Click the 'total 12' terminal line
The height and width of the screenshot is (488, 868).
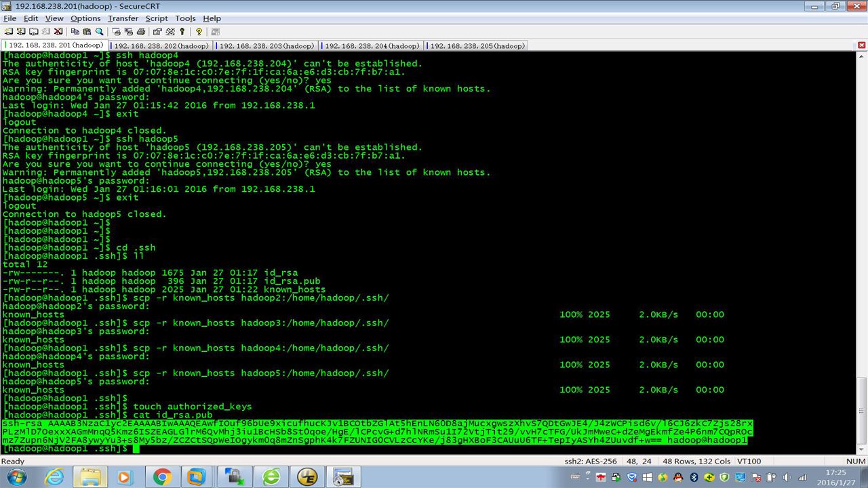coord(25,264)
